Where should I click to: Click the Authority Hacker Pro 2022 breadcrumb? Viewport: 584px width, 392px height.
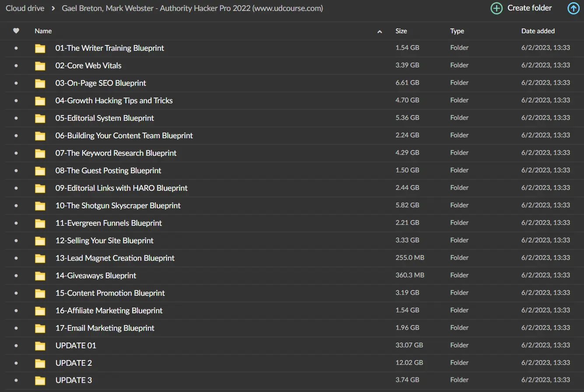(x=192, y=8)
